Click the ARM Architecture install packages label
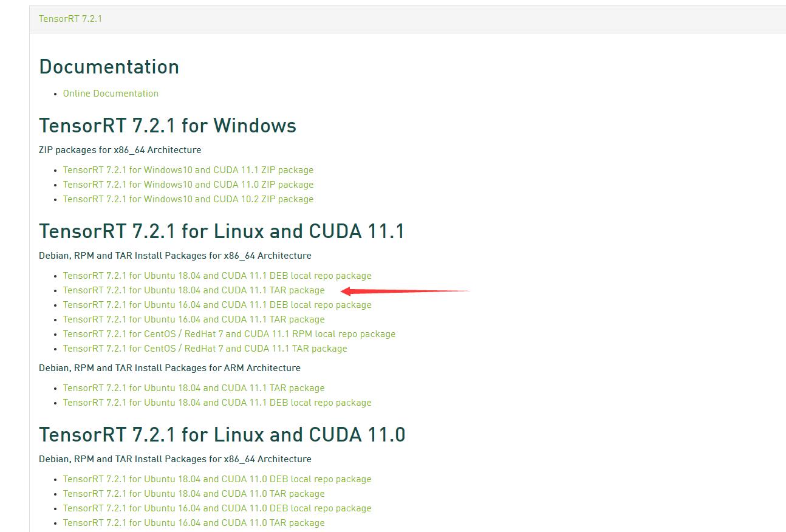Screen dimensions: 786x532 [169, 368]
